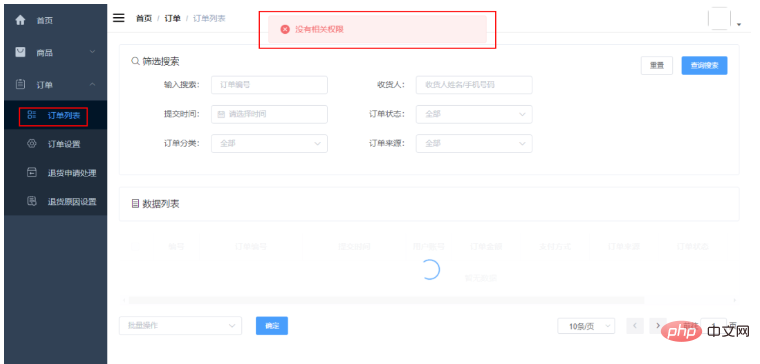760x364 pixels.
Task: Open the 商品 sidebar menu
Action: 56,52
